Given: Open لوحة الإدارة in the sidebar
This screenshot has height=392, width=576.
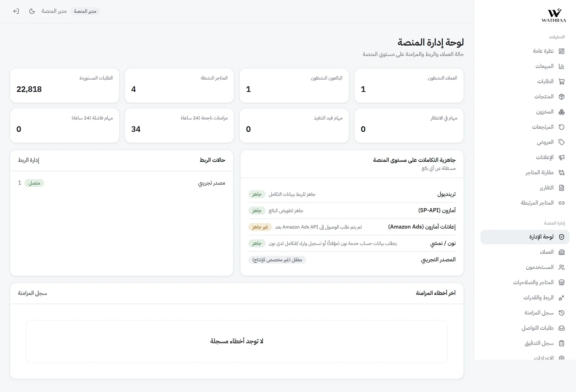Looking at the screenshot, I should pyautogui.click(x=525, y=237).
